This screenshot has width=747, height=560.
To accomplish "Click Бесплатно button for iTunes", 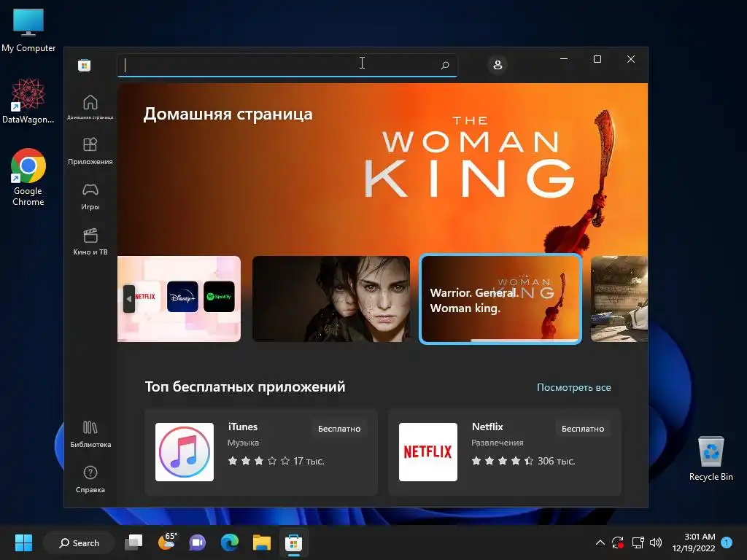I will coord(339,429).
